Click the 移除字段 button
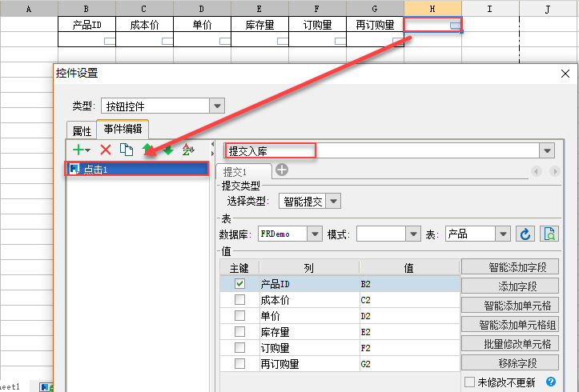 click(510, 362)
